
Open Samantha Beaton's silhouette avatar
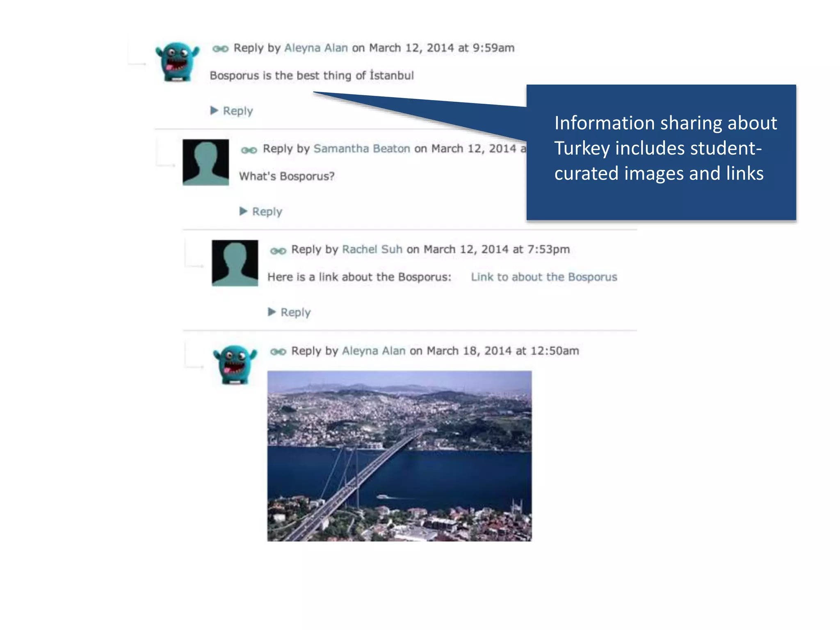coord(206,162)
